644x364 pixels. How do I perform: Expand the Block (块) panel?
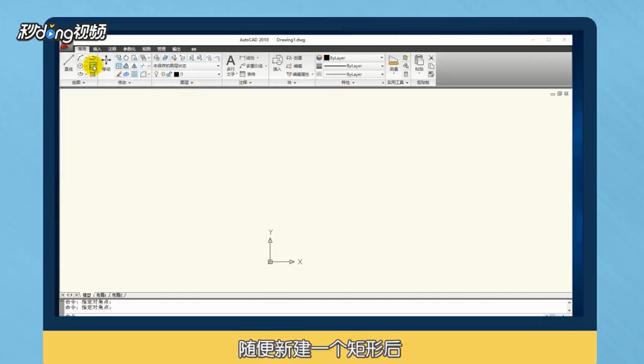[x=291, y=82]
